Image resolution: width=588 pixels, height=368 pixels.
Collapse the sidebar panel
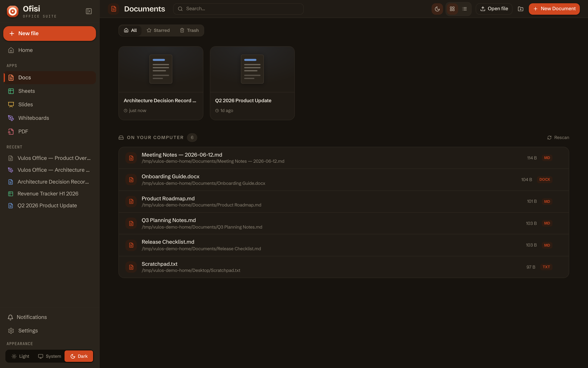tap(89, 11)
